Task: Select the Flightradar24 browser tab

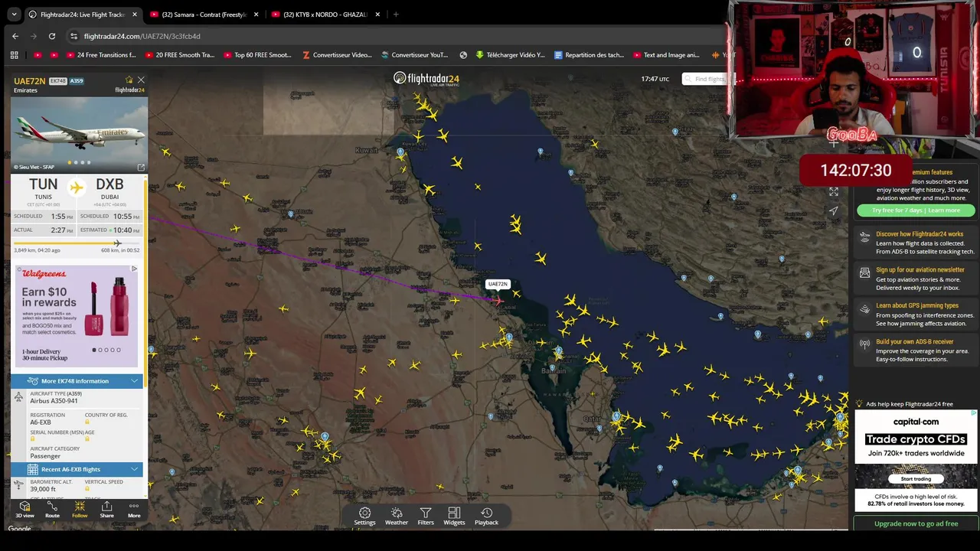Action: pyautogui.click(x=83, y=15)
